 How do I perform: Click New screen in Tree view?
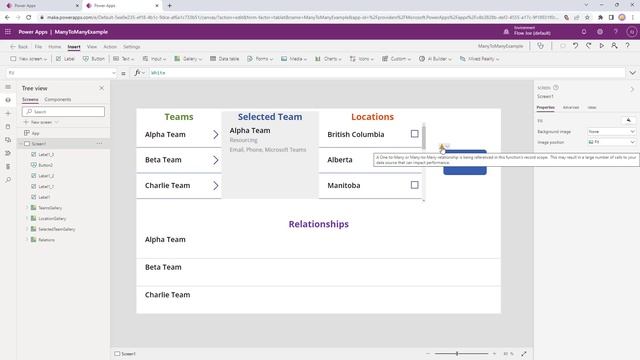pos(41,122)
